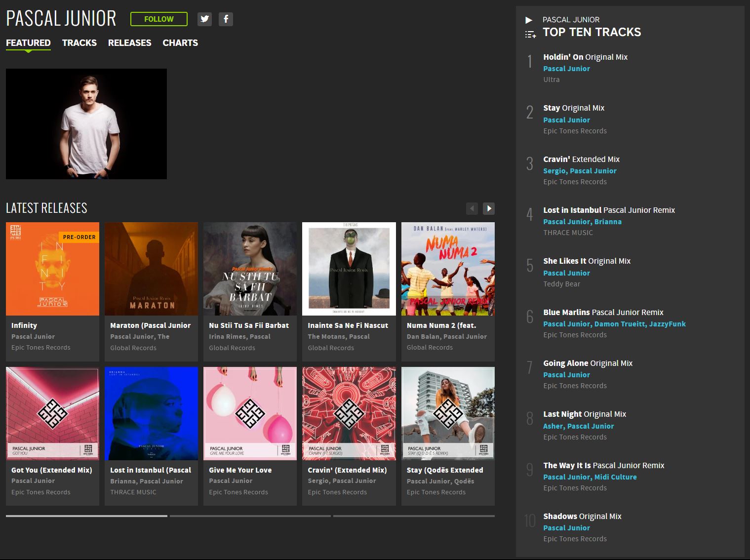Select first page indicator of release carousel
Image resolution: width=750 pixels, height=560 pixels.
86,516
